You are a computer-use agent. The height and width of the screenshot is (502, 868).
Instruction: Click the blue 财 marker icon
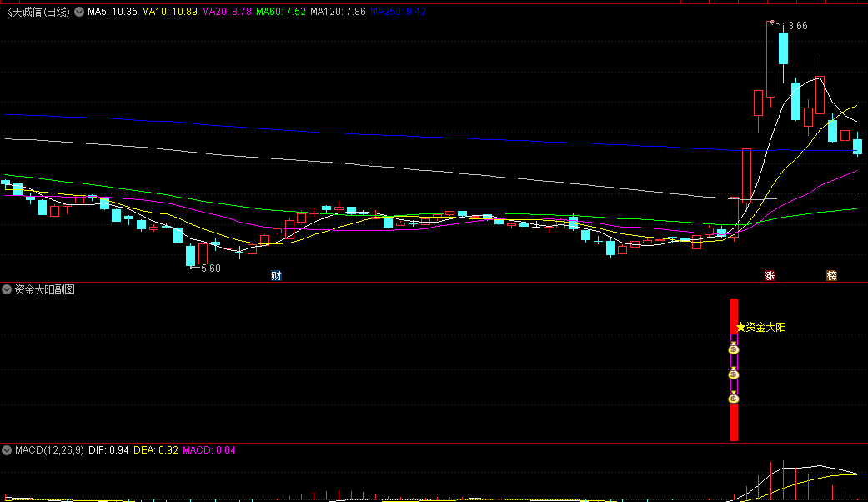tap(276, 276)
